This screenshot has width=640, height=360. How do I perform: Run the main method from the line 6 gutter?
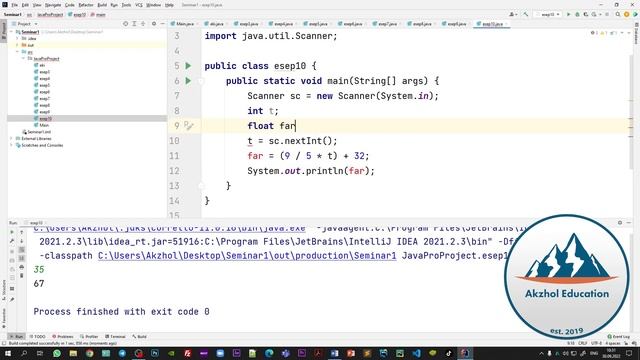click(188, 81)
